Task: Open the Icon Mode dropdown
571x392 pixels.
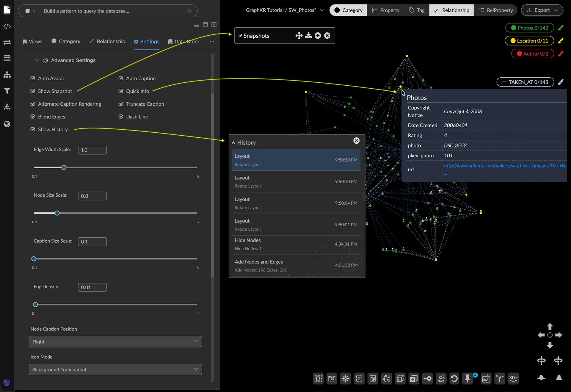Action: click(x=115, y=369)
